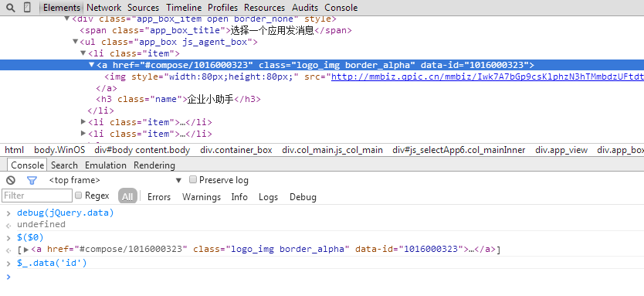
Task: Select the All log level filter
Action: (x=127, y=196)
